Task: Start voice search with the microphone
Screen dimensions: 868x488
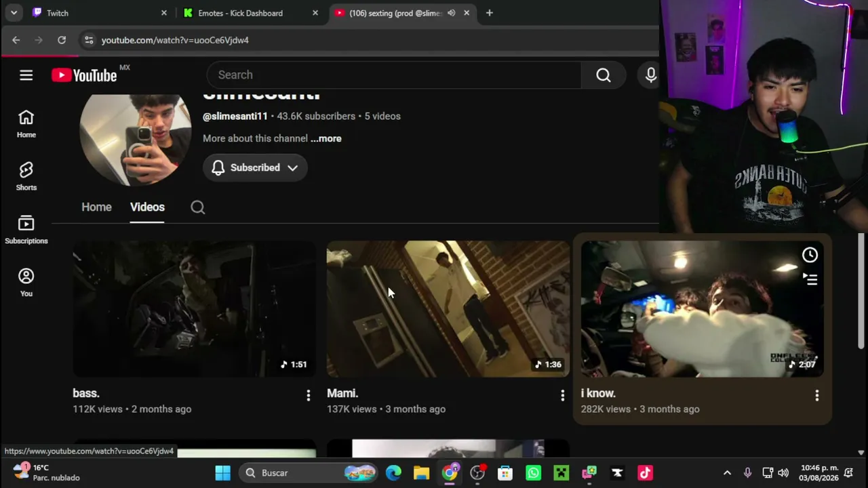Action: click(650, 75)
